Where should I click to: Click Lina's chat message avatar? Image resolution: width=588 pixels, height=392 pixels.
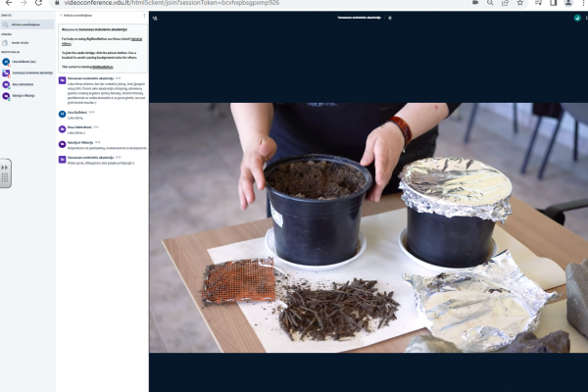(63, 114)
